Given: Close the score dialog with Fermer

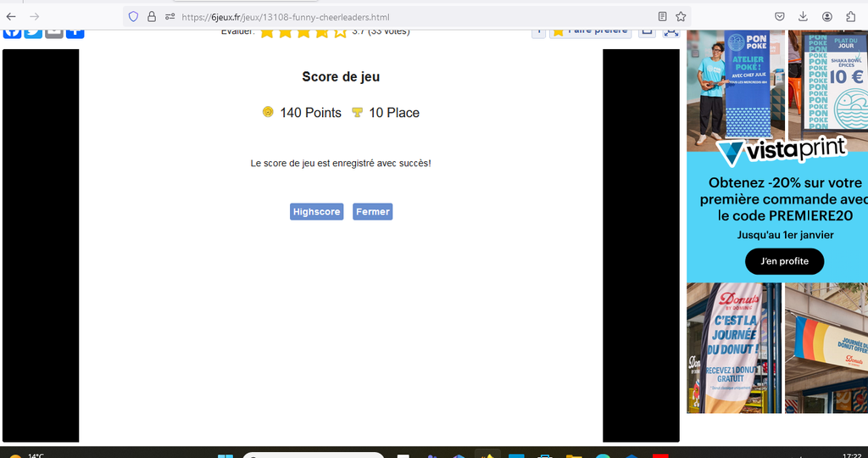Looking at the screenshot, I should coord(372,212).
